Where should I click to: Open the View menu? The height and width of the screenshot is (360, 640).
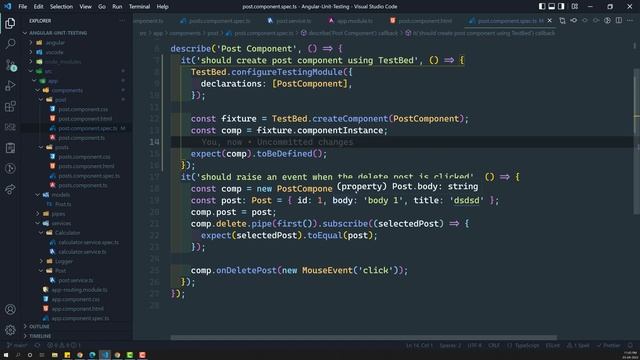85,7
